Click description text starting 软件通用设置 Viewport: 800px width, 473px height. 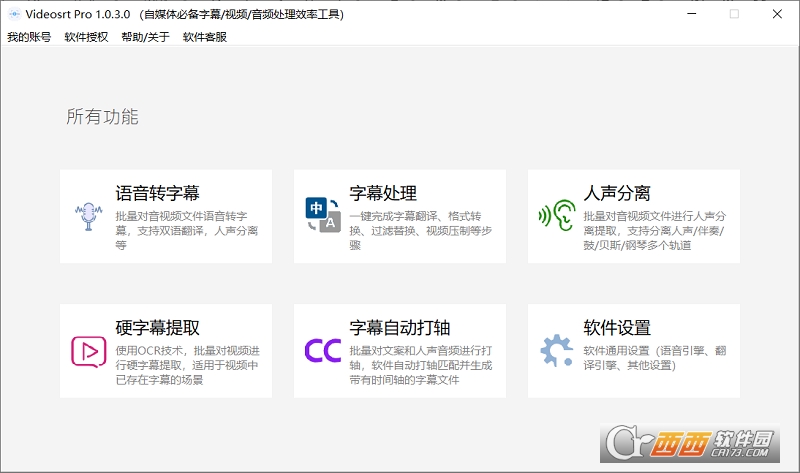point(655,358)
